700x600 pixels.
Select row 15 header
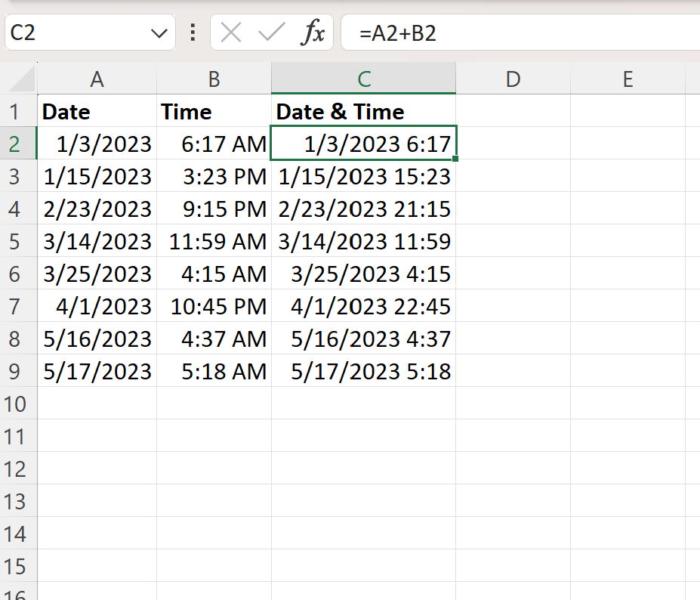coord(18,566)
